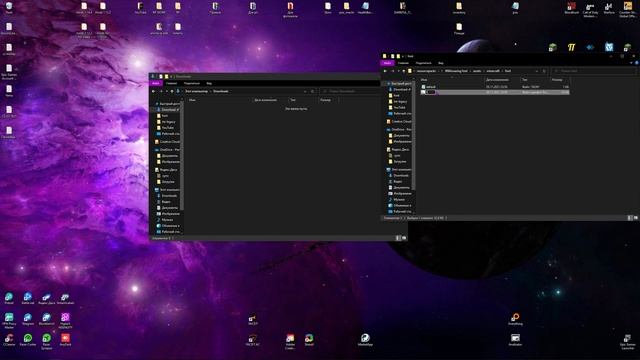Viewport: 640px width, 360px height.
Task: Click the search field in Downloads window
Action: (350, 91)
